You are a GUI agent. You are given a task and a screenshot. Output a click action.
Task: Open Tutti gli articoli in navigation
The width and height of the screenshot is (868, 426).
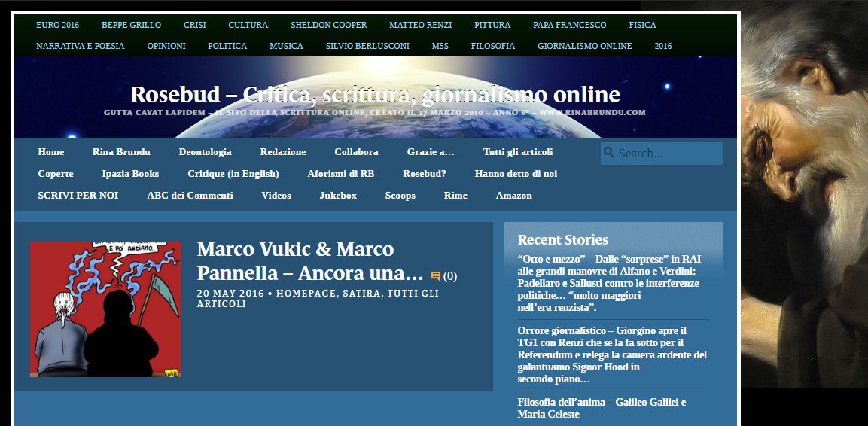click(518, 151)
